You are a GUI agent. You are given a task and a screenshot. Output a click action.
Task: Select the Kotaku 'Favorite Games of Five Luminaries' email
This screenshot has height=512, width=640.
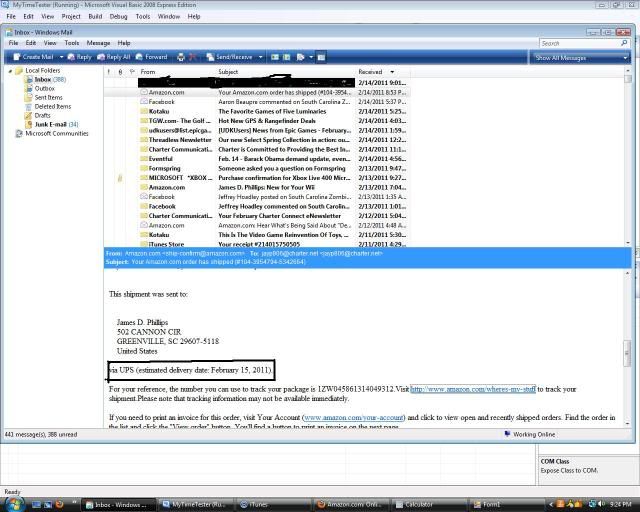click(x=256, y=111)
